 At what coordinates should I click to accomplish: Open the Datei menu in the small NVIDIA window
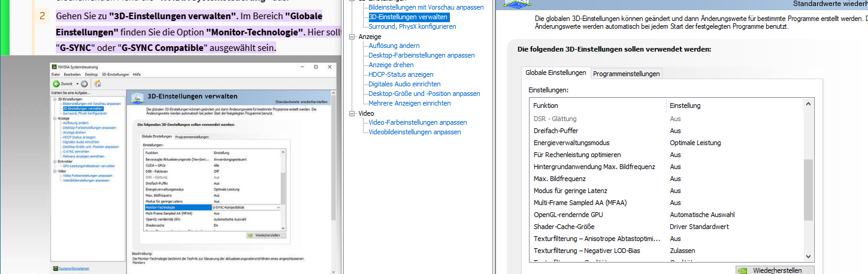55,74
